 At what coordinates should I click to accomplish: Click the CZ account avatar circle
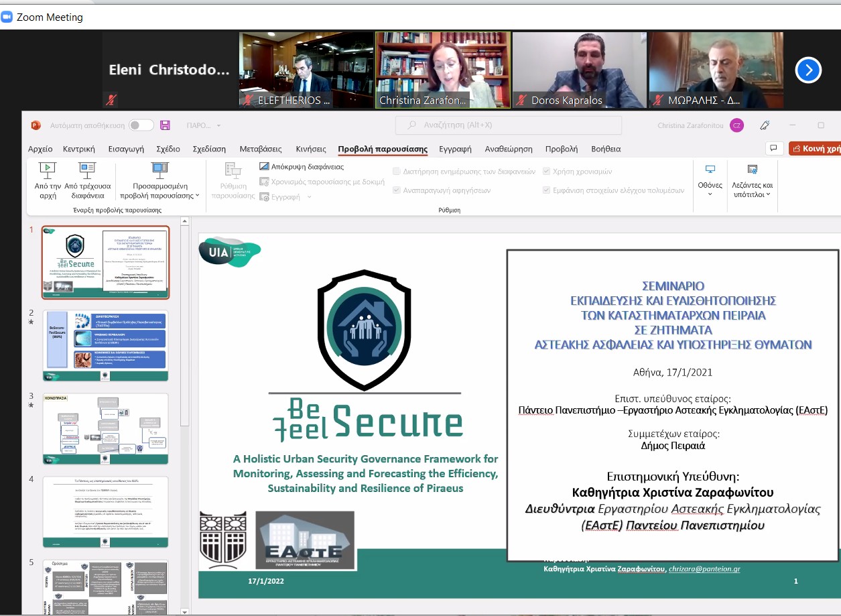[x=736, y=125]
